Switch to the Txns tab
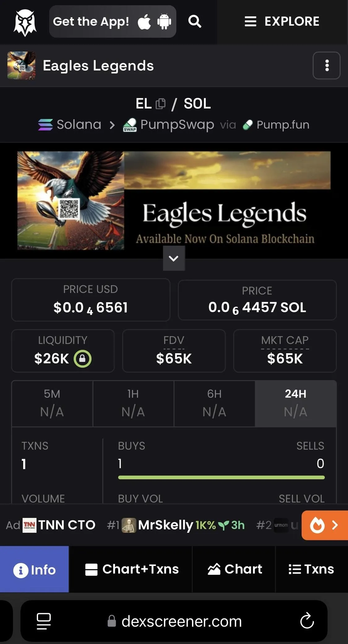348x644 pixels. pos(311,569)
